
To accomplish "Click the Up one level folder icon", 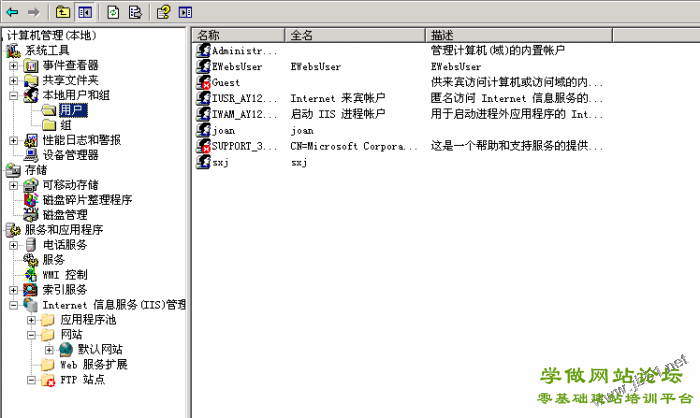I will (62, 12).
